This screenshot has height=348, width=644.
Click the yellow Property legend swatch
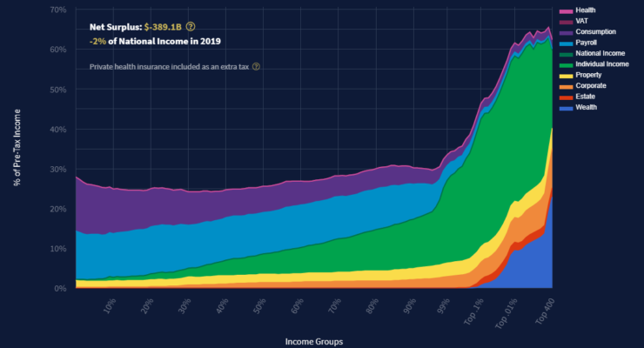pyautogui.click(x=568, y=75)
